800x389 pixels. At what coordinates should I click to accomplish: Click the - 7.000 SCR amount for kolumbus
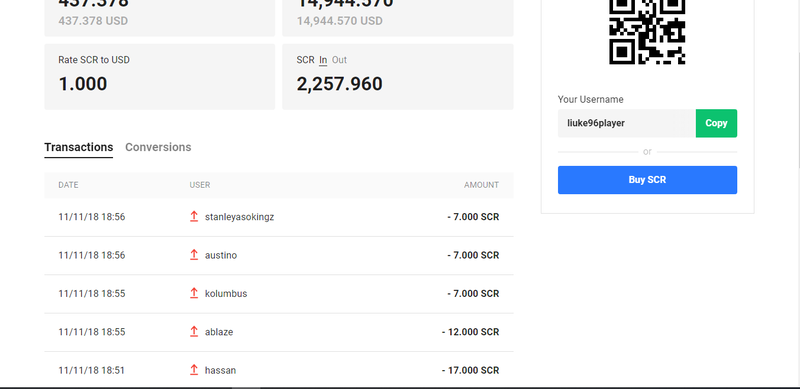tap(473, 294)
